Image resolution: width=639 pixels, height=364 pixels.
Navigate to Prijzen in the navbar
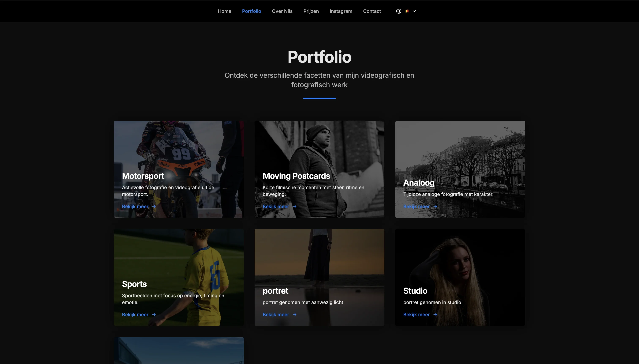tap(311, 11)
